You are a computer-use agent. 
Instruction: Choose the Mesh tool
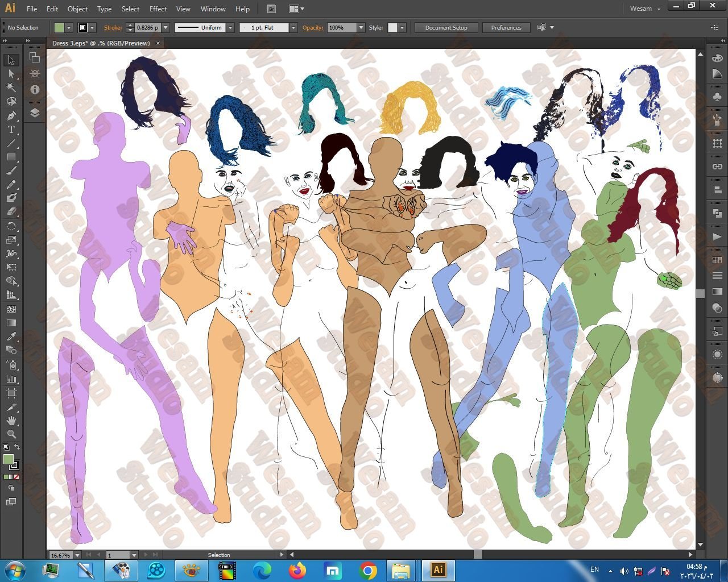pos(11,309)
